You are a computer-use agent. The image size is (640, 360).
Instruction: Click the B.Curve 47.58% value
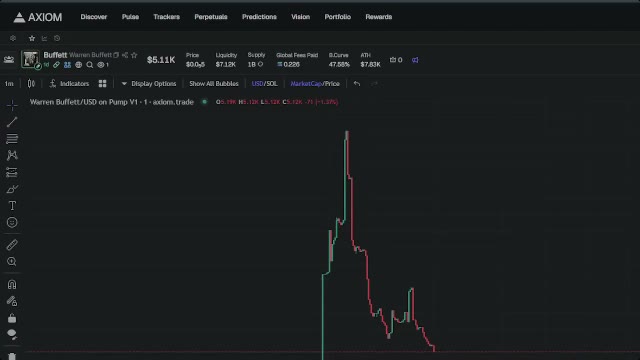coord(339,64)
